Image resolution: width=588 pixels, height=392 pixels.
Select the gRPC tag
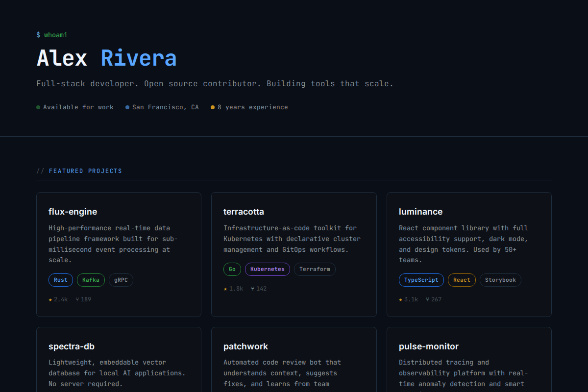pos(121,280)
